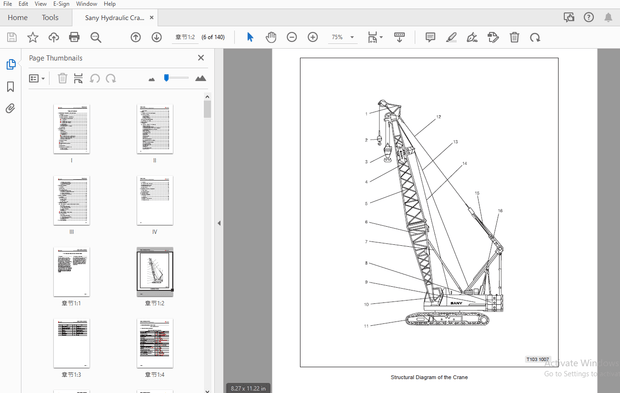Open the Attachments paperclip panel
The height and width of the screenshot is (393, 620).
(x=11, y=108)
